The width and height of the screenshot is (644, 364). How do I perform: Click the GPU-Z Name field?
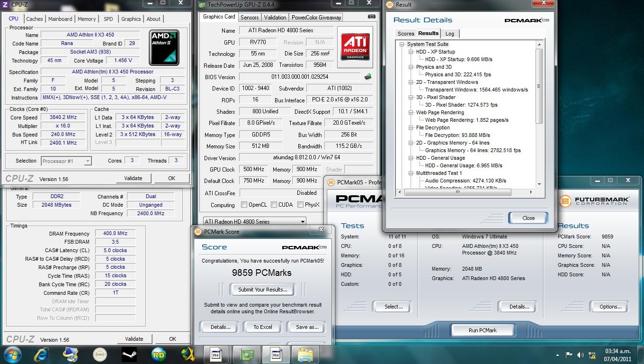pos(286,30)
